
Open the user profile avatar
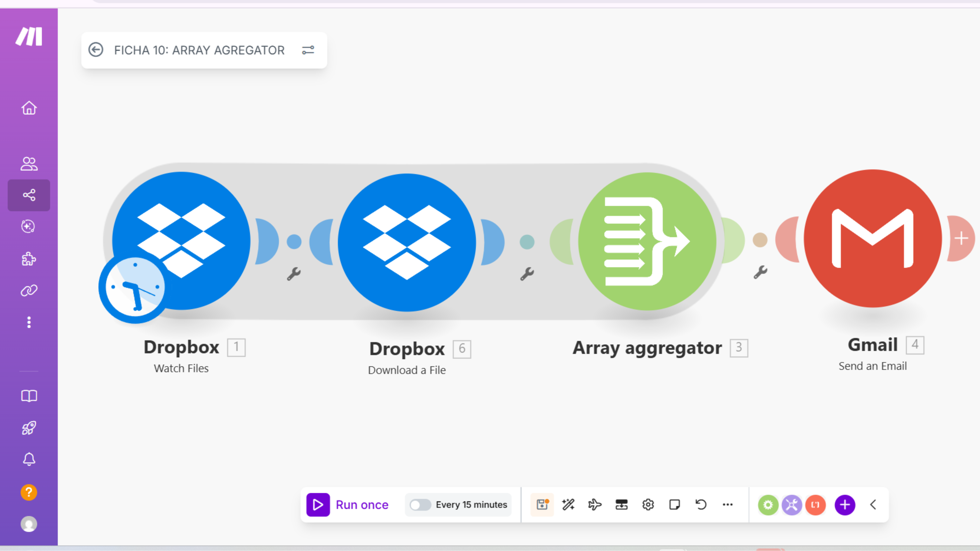(29, 524)
